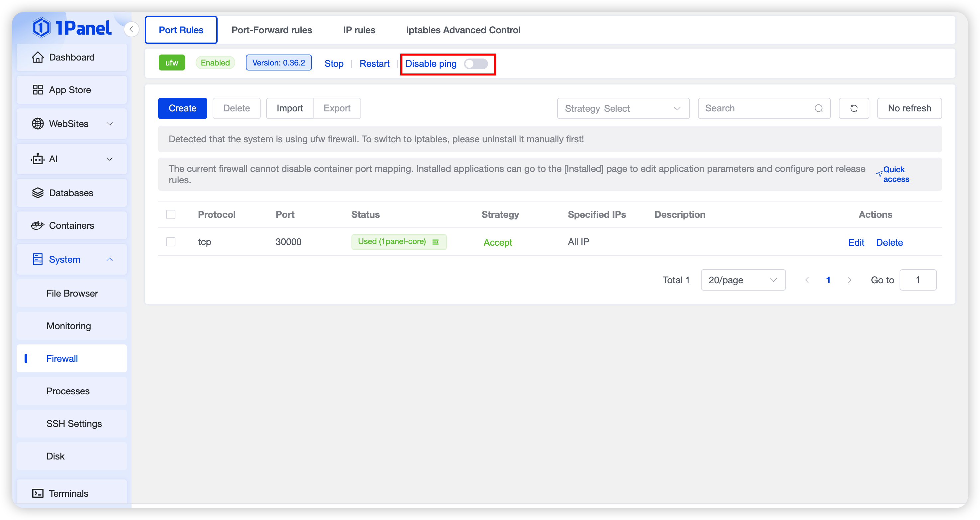
Task: Open the Strategy Select dropdown
Action: click(x=623, y=108)
